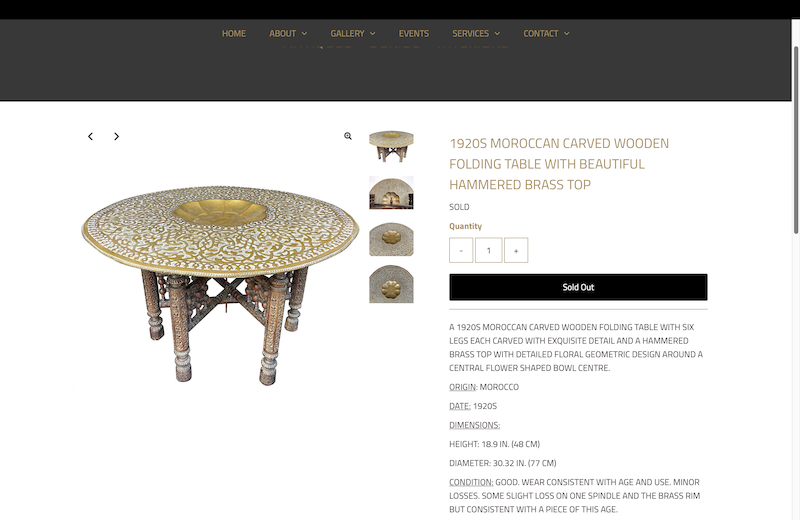This screenshot has height=520, width=800.
Task: Click the main Moroccan table image
Action: click(220, 285)
